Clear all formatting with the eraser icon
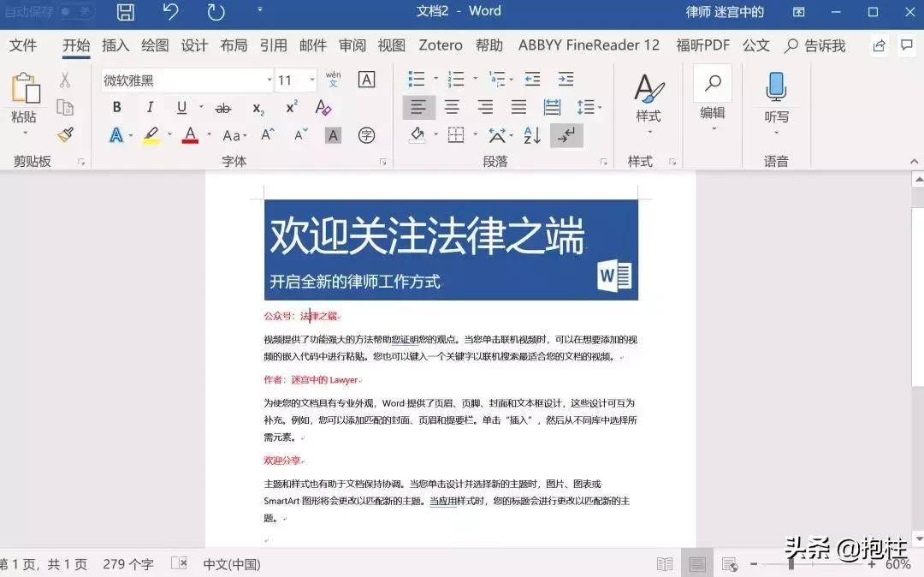 pos(325,107)
